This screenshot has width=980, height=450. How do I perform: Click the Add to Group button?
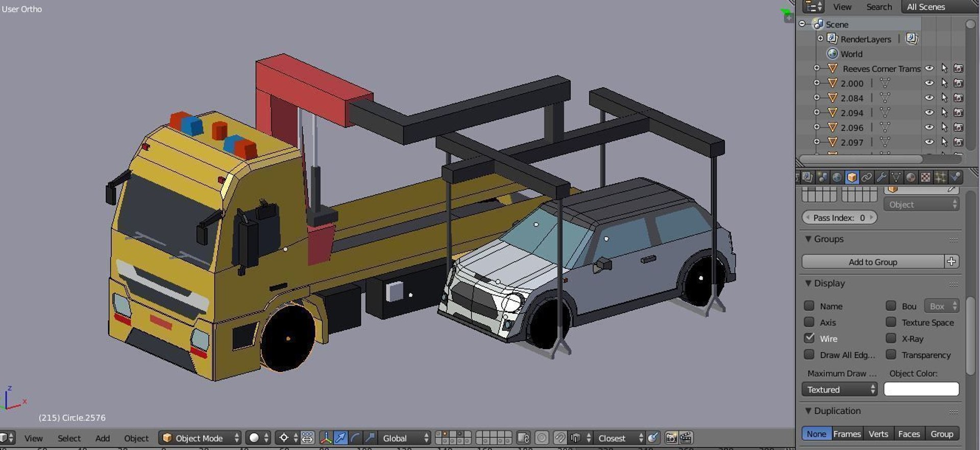pos(873,262)
